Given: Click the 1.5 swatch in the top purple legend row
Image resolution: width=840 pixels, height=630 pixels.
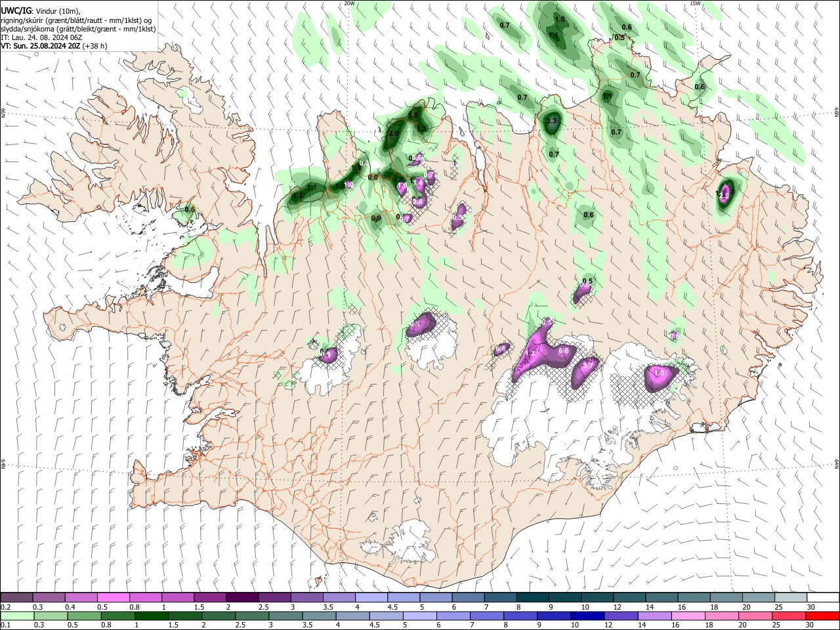Looking at the screenshot, I should (209, 598).
